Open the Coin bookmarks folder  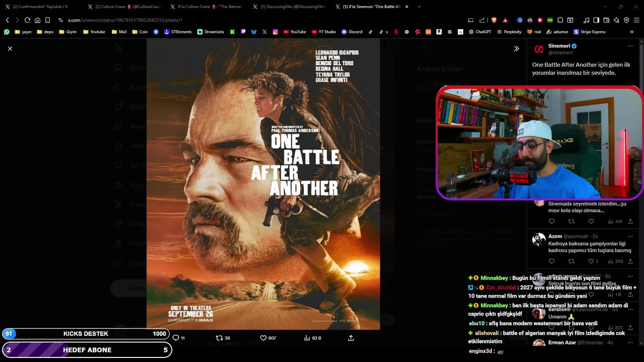click(140, 32)
